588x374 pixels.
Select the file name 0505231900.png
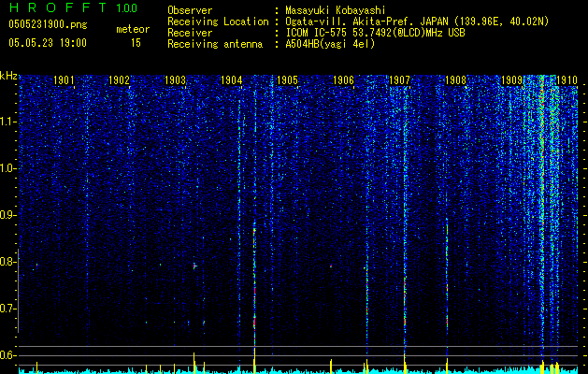[48, 24]
